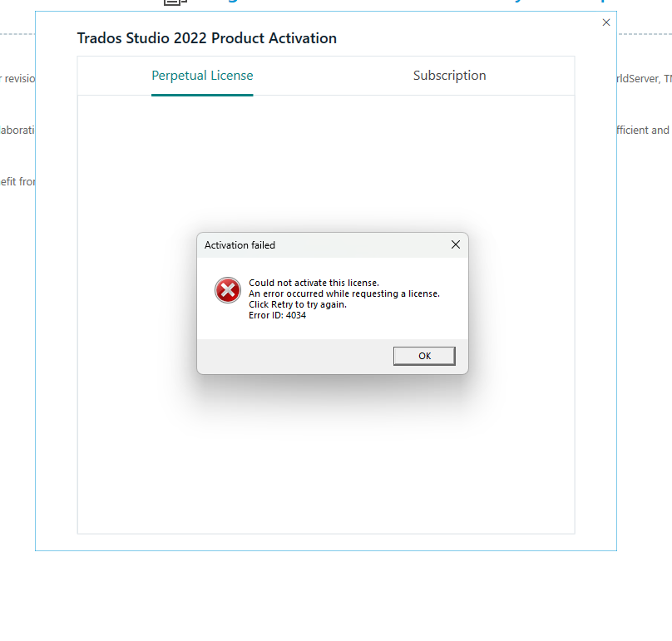Click the error cross symbol next to the message

(x=227, y=290)
